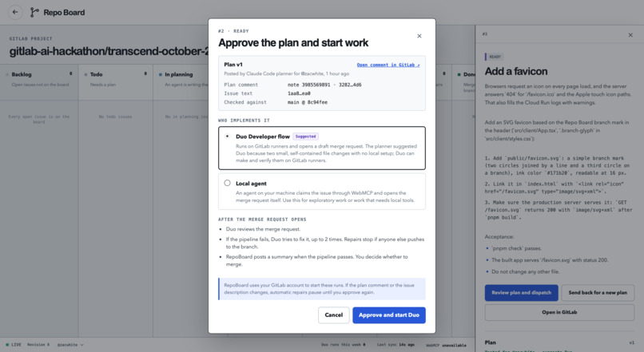Click the Todo grey status square

(85, 75)
